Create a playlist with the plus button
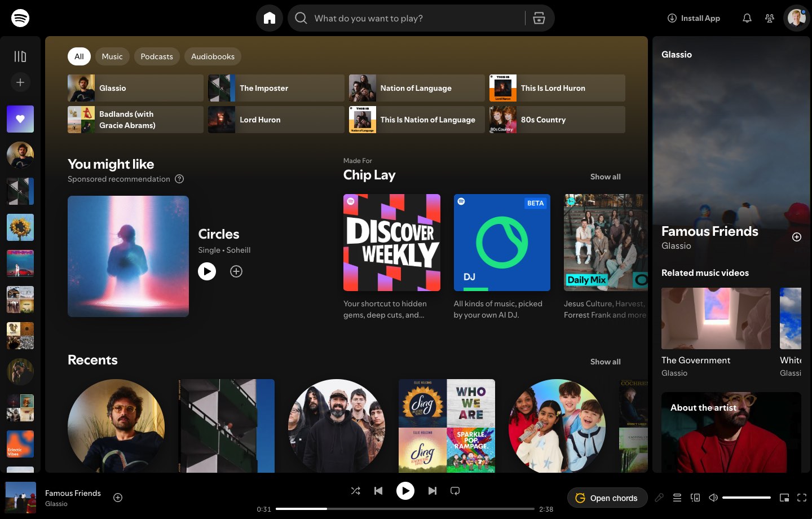Screen dimensions: 812x519 (20, 82)
